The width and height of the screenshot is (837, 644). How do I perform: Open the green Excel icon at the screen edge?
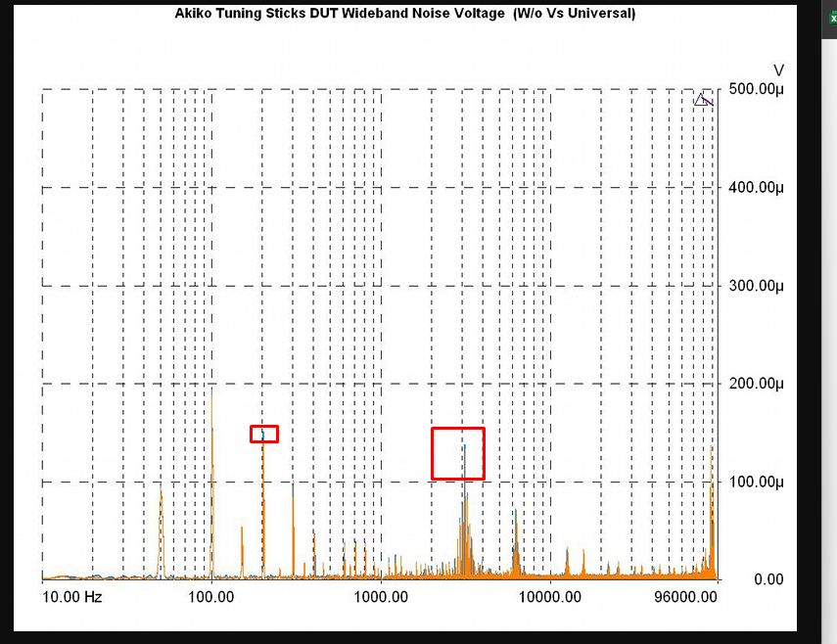tap(833, 19)
